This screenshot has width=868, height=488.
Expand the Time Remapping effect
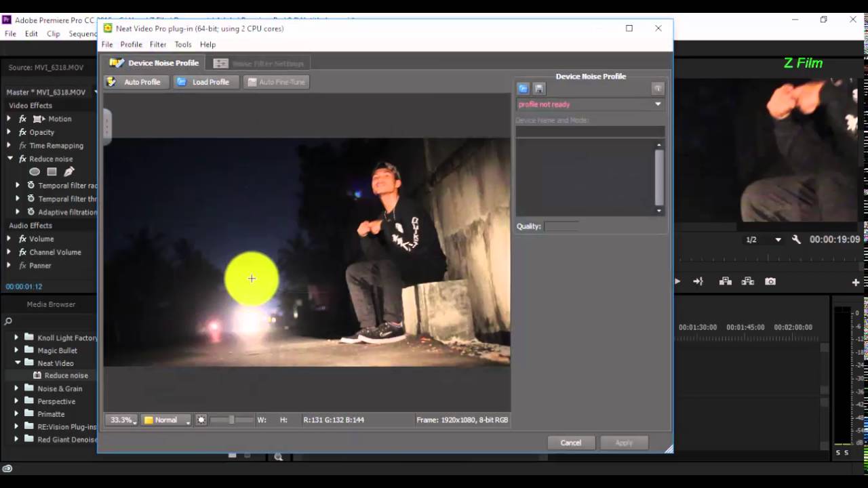pos(9,146)
